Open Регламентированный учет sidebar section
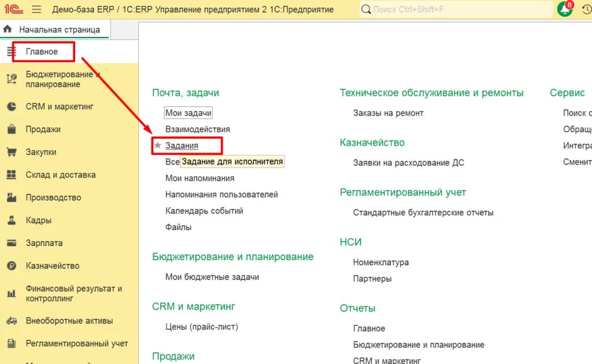The height and width of the screenshot is (364, 592). click(77, 344)
